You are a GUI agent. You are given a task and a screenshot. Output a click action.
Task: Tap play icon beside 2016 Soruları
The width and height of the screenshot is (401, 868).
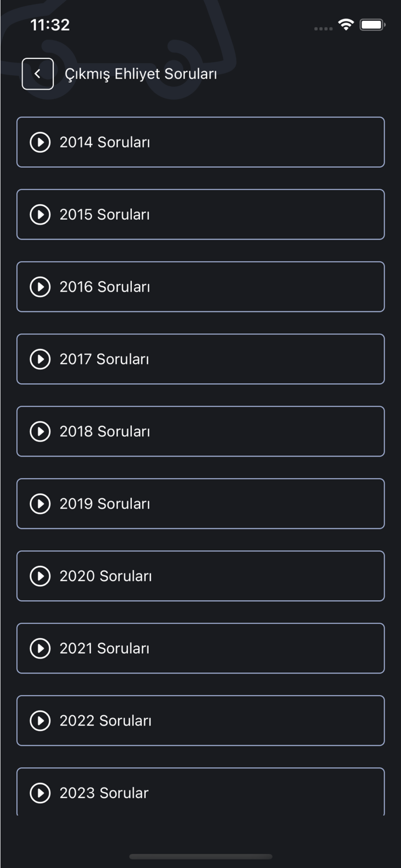[40, 287]
